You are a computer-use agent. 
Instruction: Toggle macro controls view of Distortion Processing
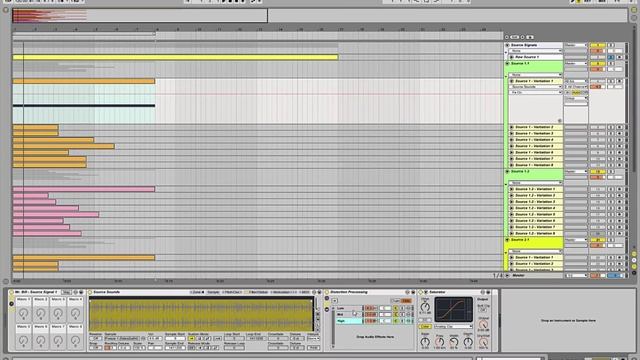coord(327,298)
